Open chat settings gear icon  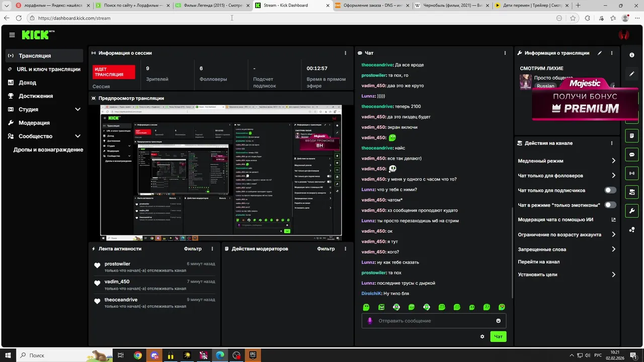(x=482, y=337)
